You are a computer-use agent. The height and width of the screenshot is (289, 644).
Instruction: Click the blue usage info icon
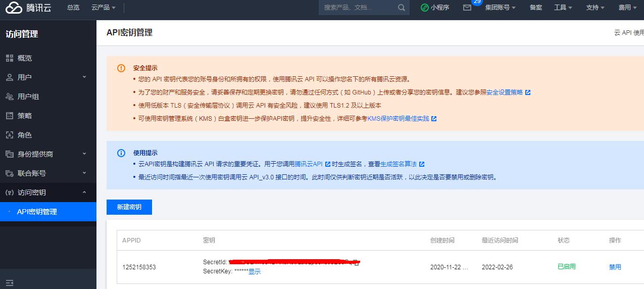pyautogui.click(x=121, y=153)
